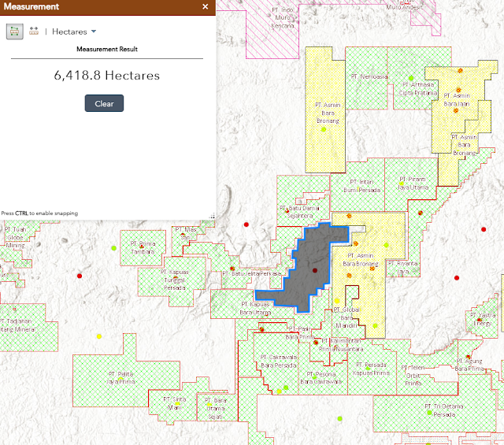
Task: Click the PT. Mas Sari label
Action: 186,233
